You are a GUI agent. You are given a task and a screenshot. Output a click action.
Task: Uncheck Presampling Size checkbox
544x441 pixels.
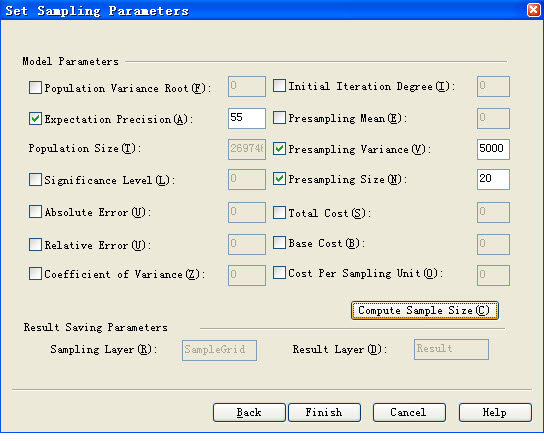[279, 179]
